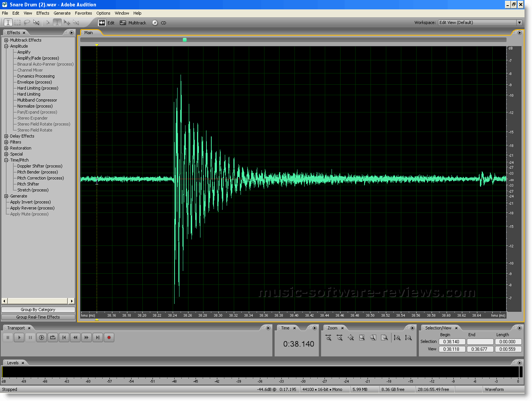Click the Go to Beginning transport button
Image resolution: width=532 pixels, height=401 pixels.
[x=64, y=338]
